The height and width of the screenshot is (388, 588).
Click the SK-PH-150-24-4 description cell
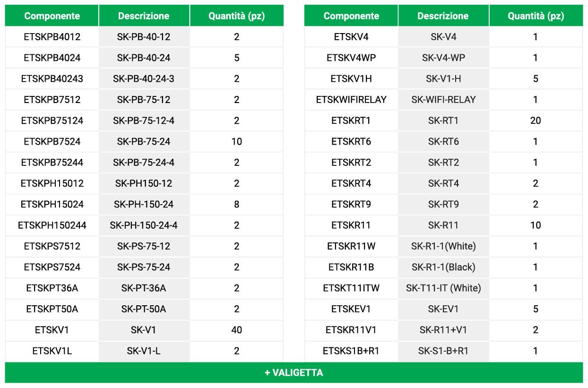pos(144,225)
